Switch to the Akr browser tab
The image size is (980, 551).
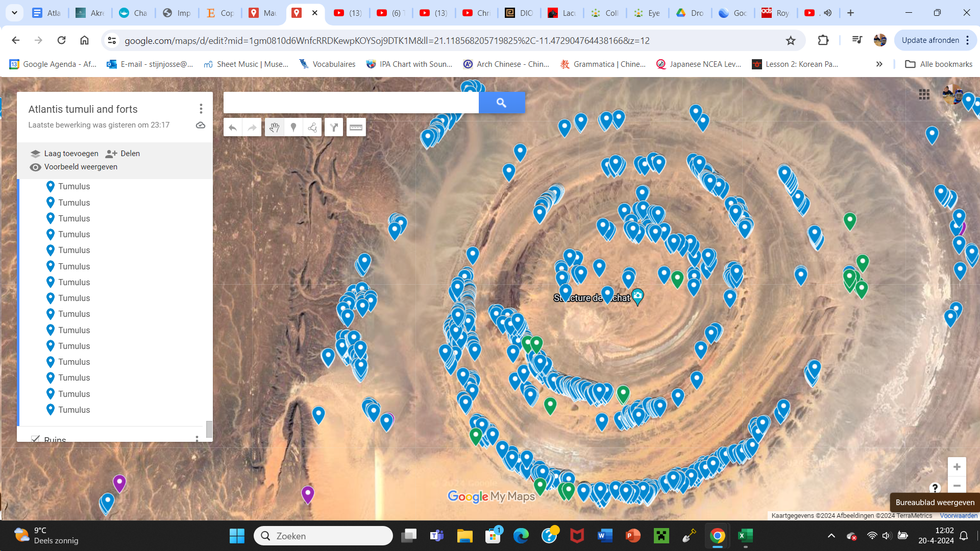[x=90, y=13]
